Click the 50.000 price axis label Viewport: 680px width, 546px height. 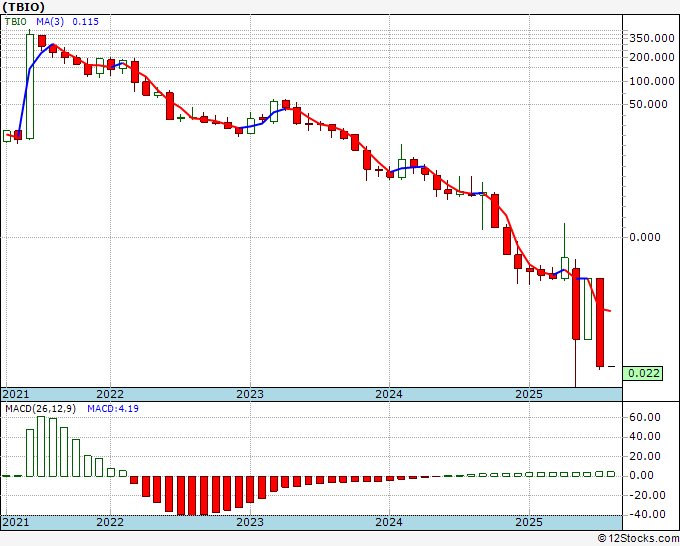648,104
